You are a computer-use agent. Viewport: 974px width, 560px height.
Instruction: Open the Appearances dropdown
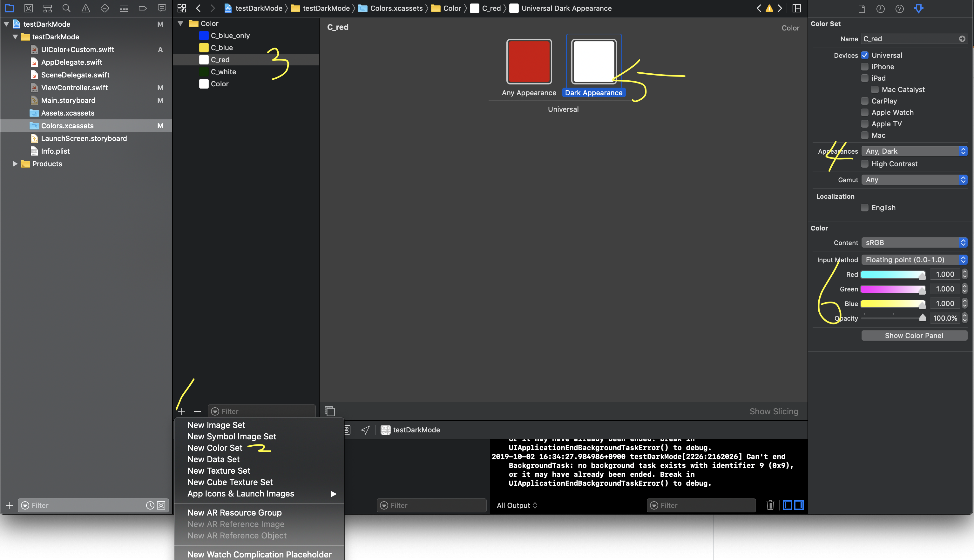(x=914, y=151)
